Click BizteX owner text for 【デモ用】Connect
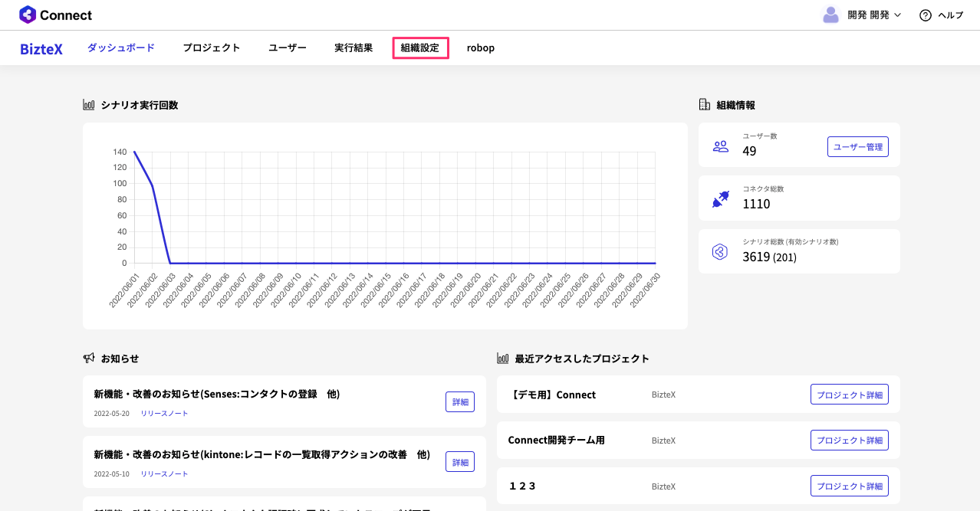The height and width of the screenshot is (511, 980). (663, 395)
